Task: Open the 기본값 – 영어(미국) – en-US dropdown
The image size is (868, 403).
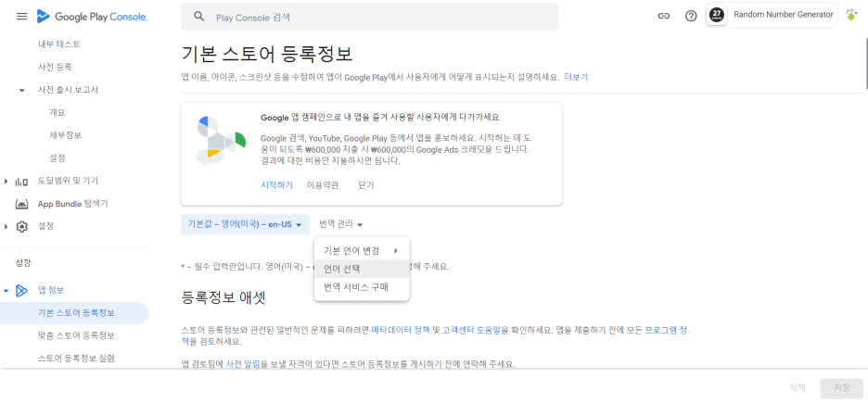Action: [245, 224]
